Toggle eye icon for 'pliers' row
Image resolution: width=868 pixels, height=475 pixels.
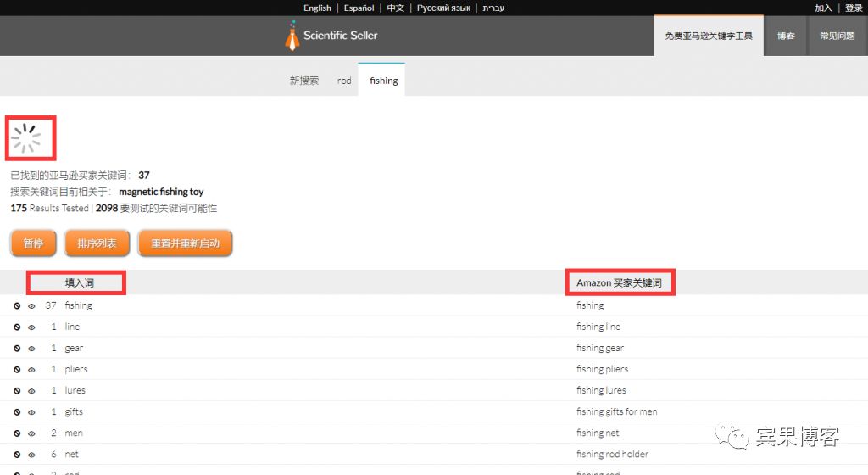point(31,369)
